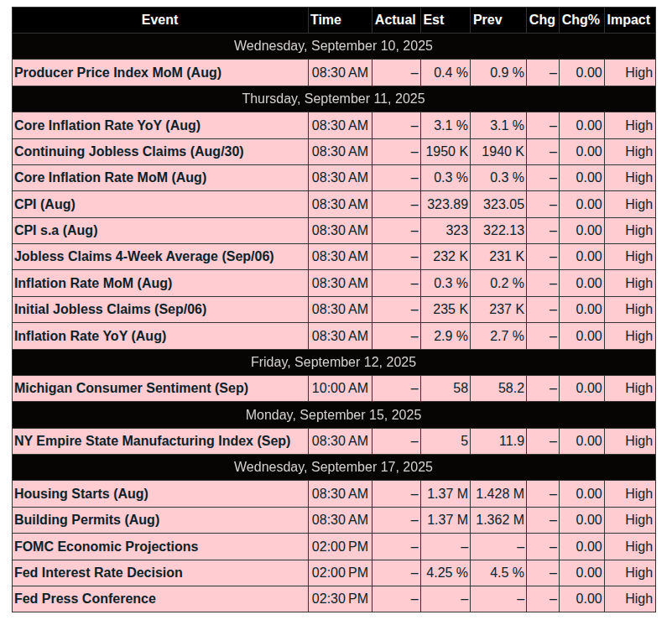Open Fed Interest Rate Decision event

tap(98, 572)
